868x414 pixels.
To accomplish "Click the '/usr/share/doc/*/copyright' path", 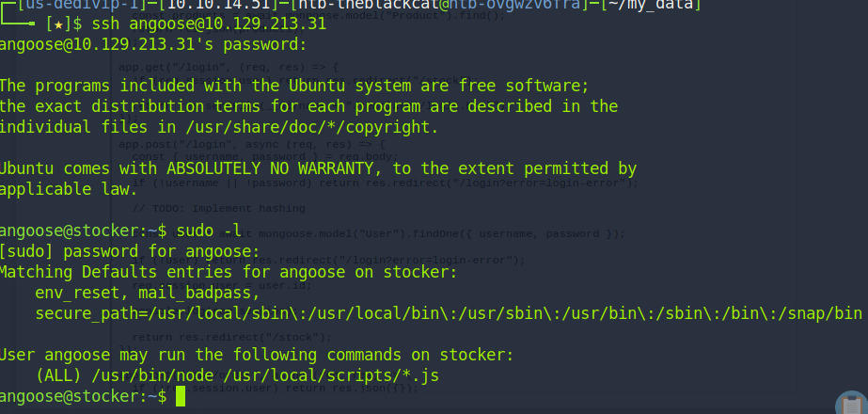I will point(310,127).
